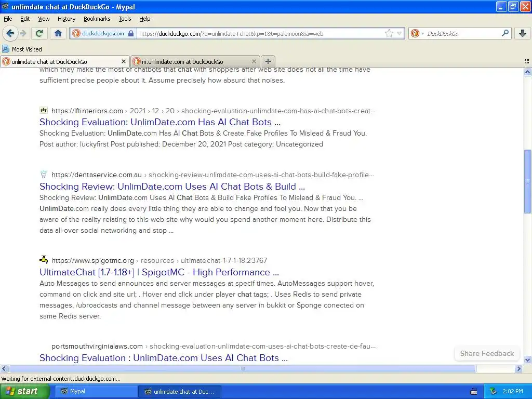The height and width of the screenshot is (399, 532).
Task: Open 'Shocking Evaluation : UnlimDate.com Uses AI Chat Bots' link
Action: click(x=164, y=358)
